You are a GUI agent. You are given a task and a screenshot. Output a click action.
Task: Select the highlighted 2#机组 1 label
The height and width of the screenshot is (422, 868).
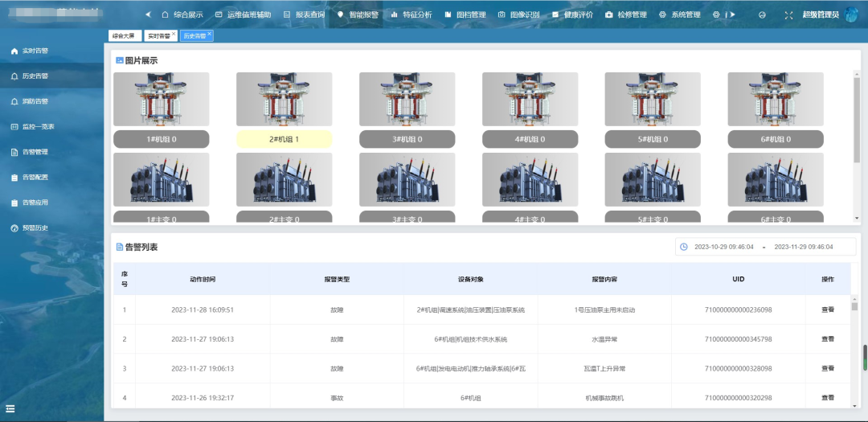pyautogui.click(x=284, y=139)
